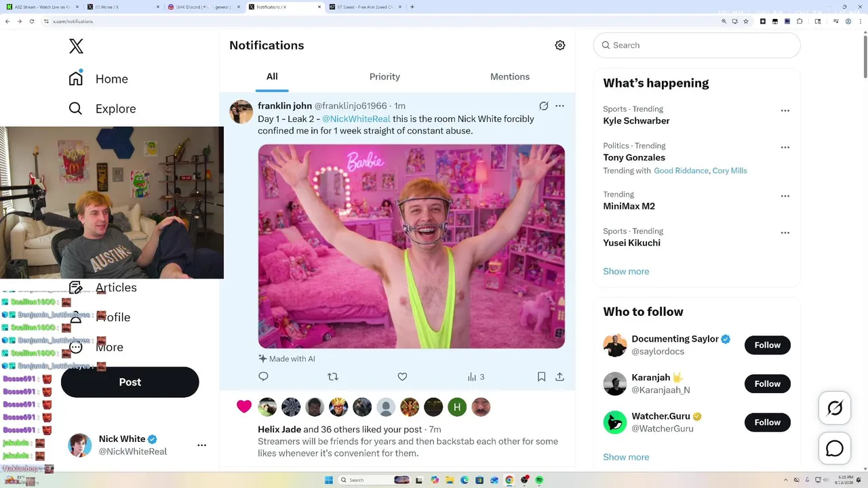Switch to the Mentions tab
868x488 pixels.
[x=510, y=77]
